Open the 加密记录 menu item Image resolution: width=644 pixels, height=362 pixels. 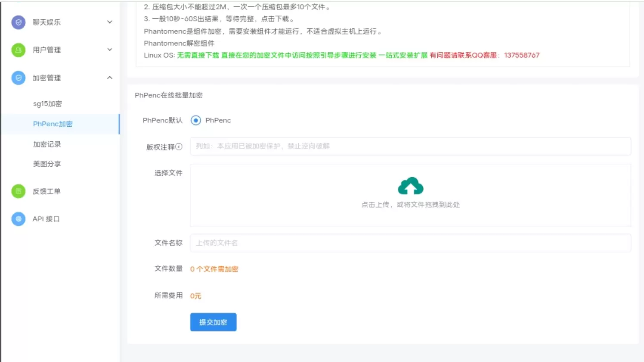[x=47, y=144]
